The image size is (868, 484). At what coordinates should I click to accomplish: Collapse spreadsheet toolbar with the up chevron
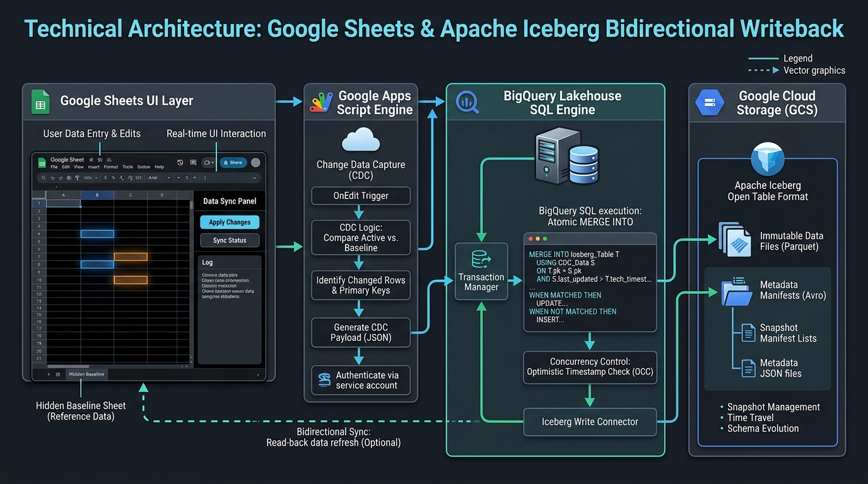pos(254,178)
